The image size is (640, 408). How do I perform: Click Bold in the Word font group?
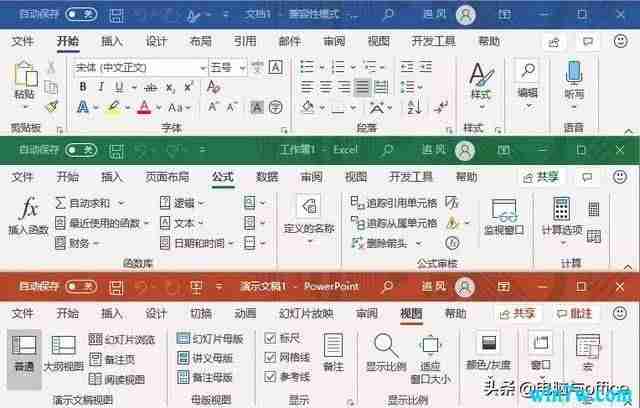(83, 86)
